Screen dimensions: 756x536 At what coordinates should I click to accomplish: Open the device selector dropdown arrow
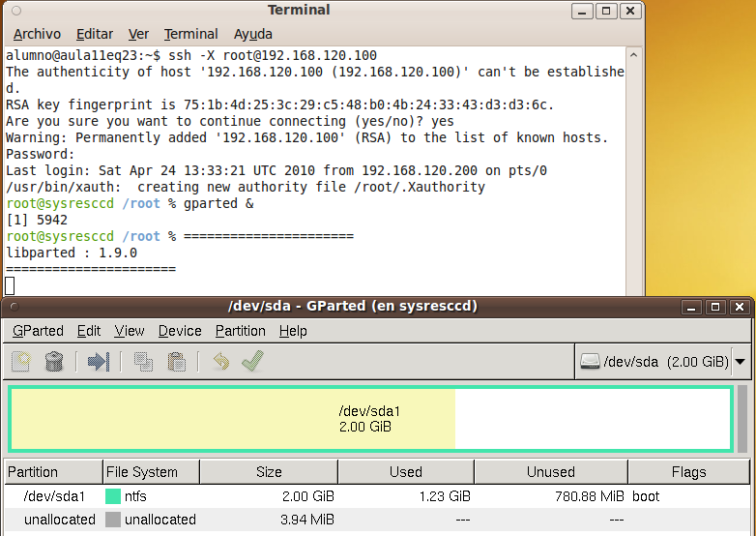741,361
